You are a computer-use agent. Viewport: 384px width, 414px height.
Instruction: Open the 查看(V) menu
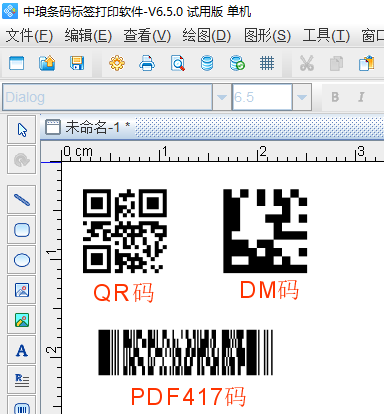[x=147, y=36]
